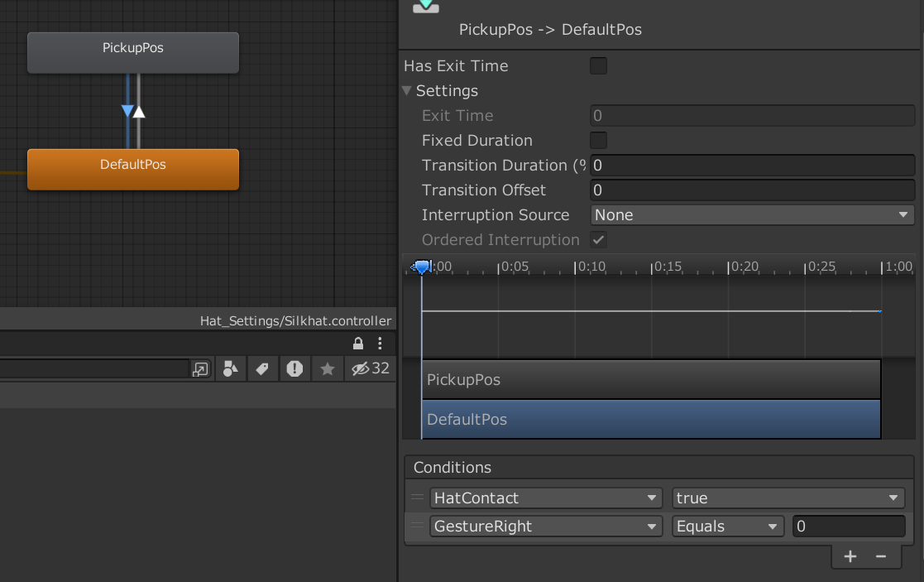Uncheck Ordered Interruption

(598, 240)
